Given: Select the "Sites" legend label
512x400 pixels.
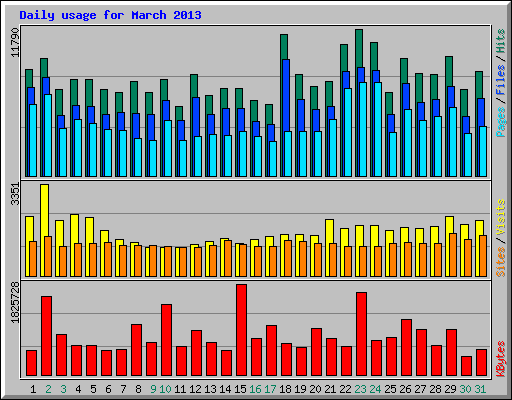Looking at the screenshot, I should pos(501,262).
